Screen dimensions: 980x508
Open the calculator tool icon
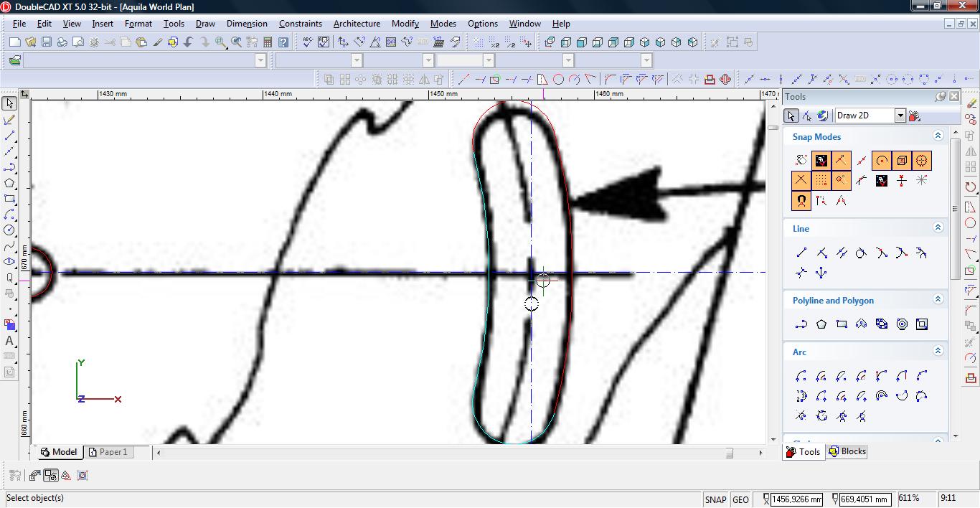(267, 42)
